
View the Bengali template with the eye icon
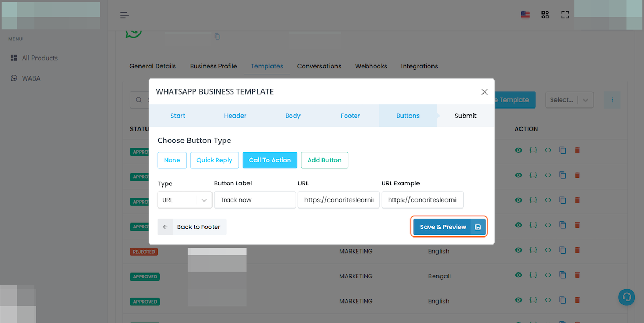pos(518,275)
